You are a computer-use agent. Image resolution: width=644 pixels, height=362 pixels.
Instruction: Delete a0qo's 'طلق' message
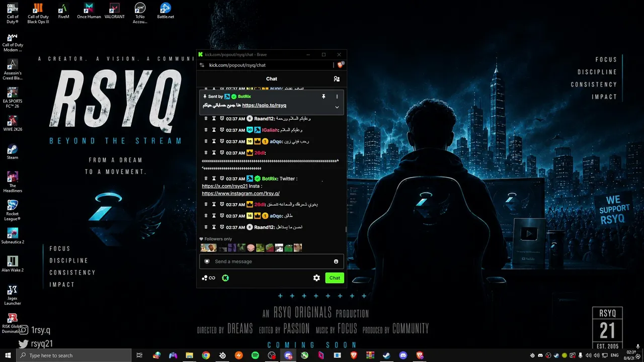(x=206, y=216)
